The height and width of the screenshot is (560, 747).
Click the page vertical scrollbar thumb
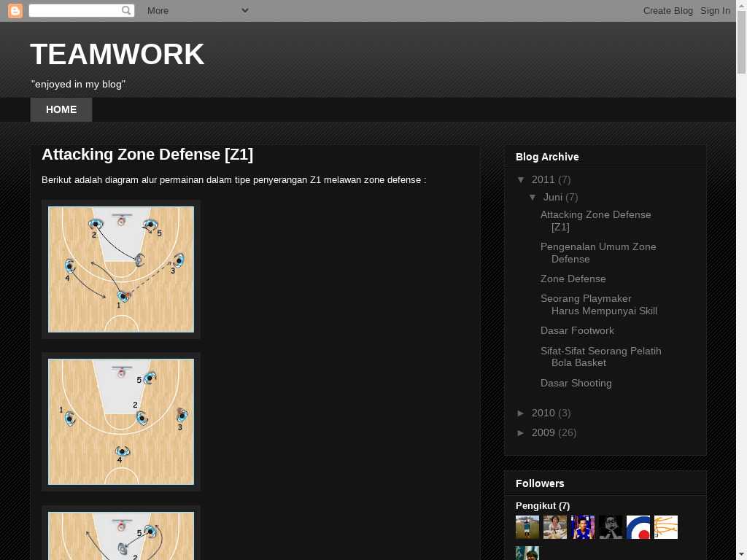pos(741,42)
